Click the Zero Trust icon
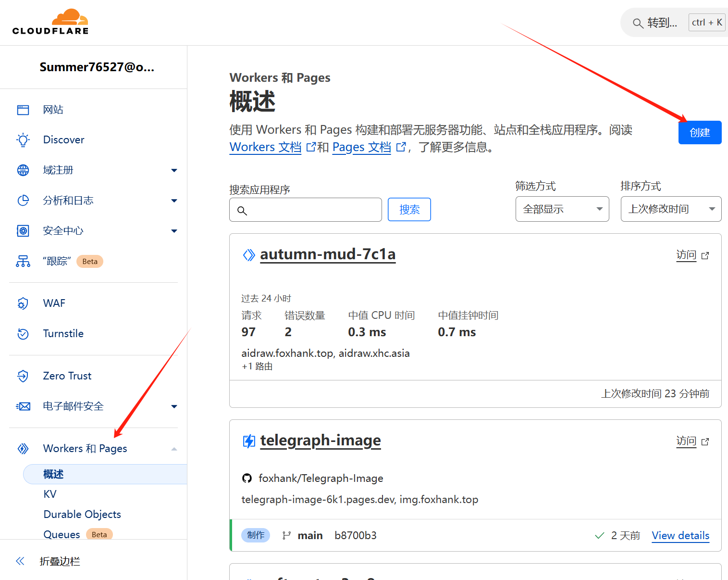Screen dimensions: 728x580 23,376
